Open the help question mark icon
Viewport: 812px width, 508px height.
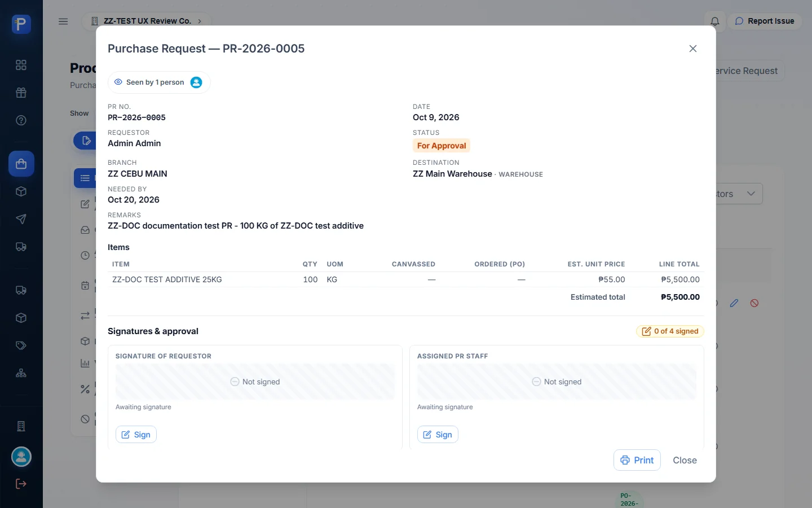click(x=21, y=120)
